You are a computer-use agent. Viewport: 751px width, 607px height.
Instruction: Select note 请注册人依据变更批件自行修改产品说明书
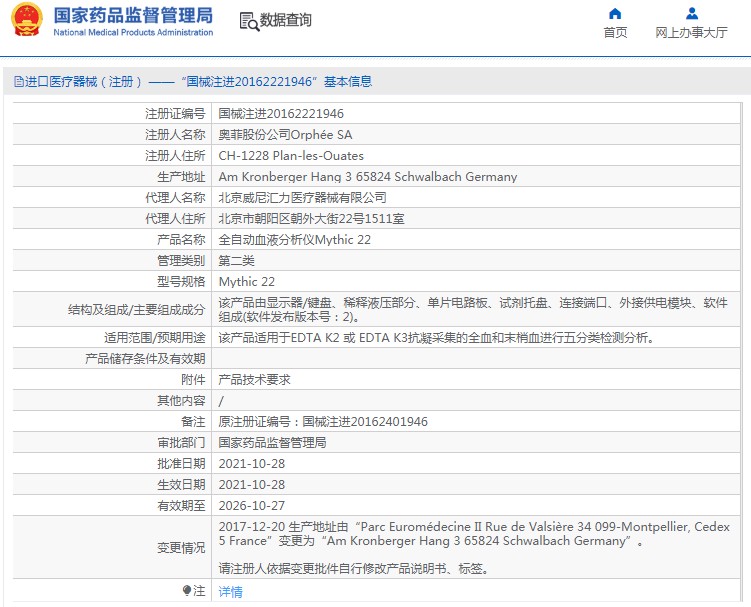coord(353,569)
